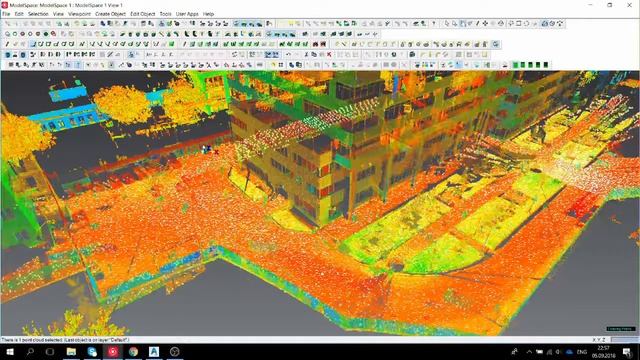Select the rectangle fence tool icon

click(519, 24)
